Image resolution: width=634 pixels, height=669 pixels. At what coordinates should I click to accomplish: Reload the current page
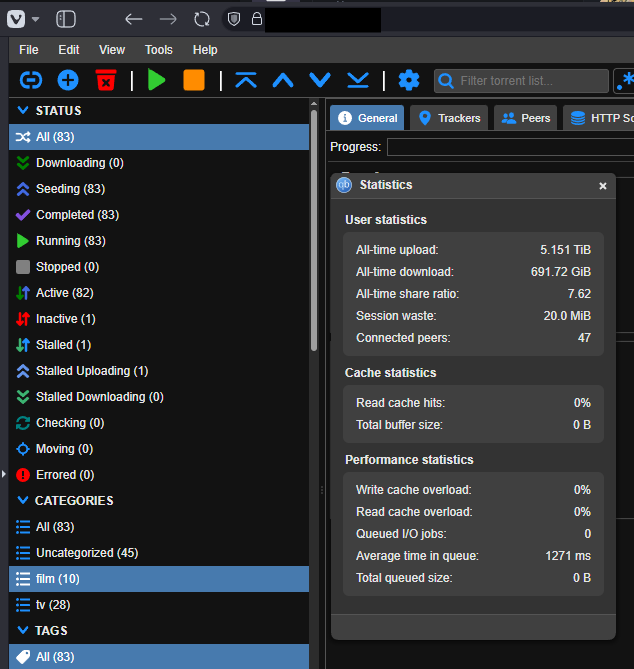pyautogui.click(x=202, y=19)
